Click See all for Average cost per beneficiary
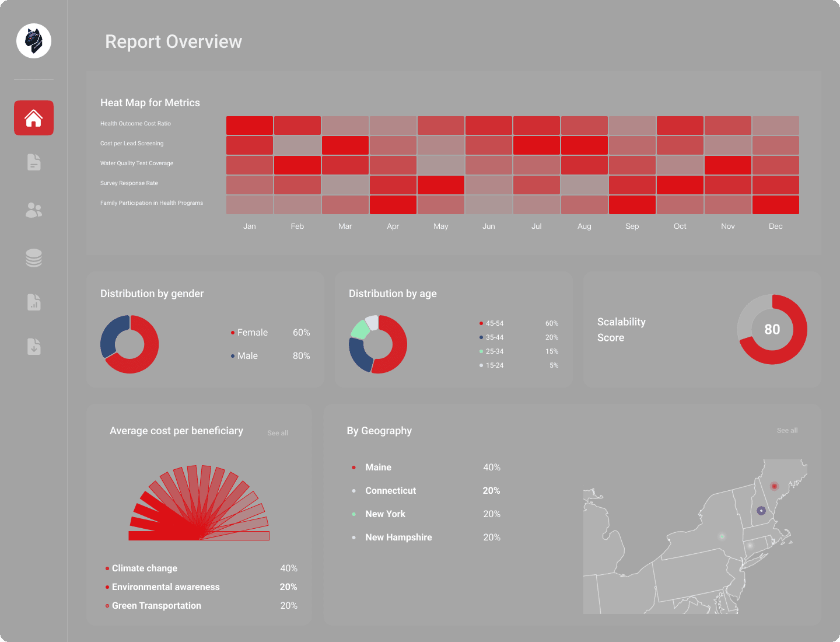840x642 pixels. tap(278, 433)
